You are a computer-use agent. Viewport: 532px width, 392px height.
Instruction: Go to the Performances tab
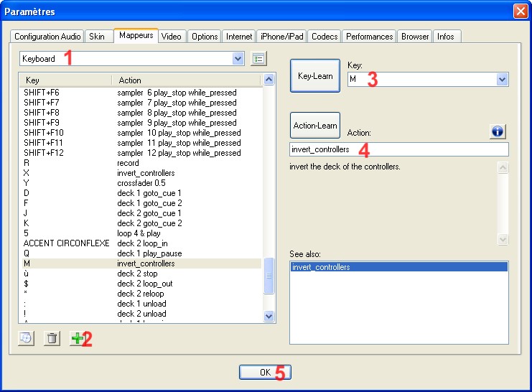(369, 37)
